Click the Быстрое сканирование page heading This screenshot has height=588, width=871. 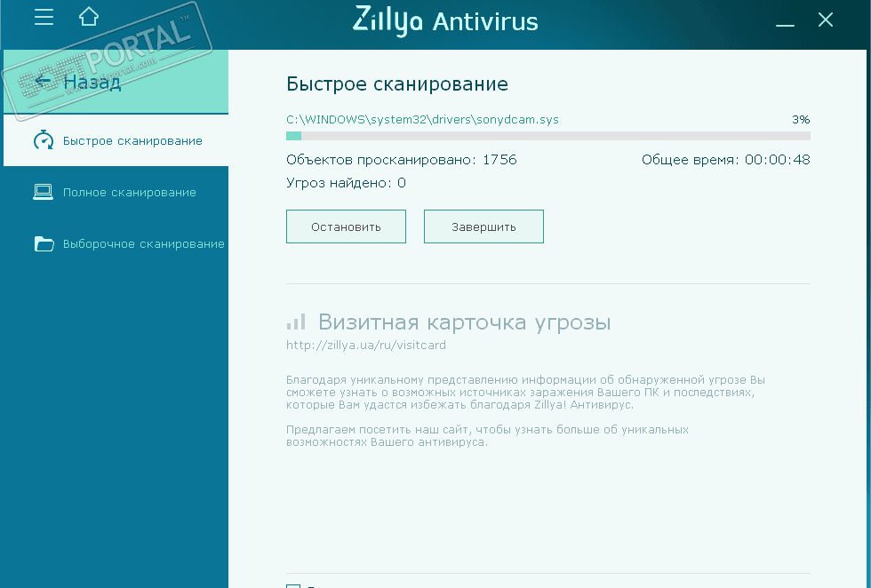pyautogui.click(x=397, y=83)
